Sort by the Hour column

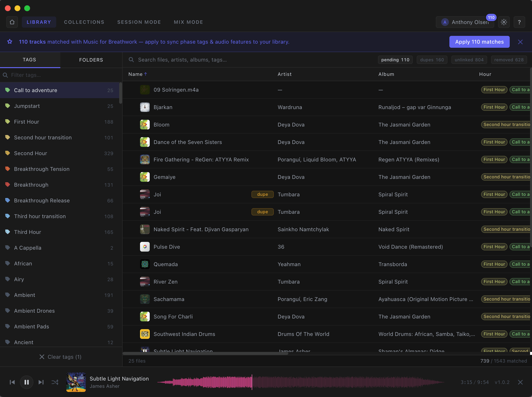point(485,74)
